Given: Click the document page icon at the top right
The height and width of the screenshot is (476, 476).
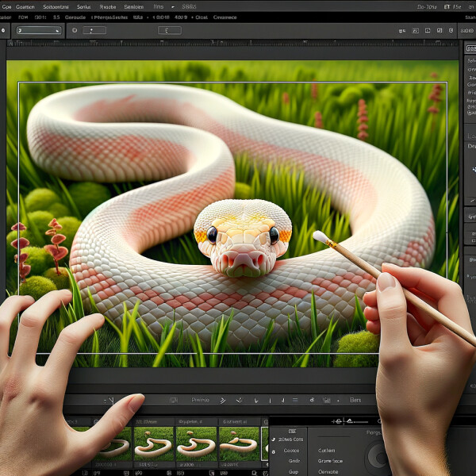Looking at the screenshot, I should coord(440,30).
